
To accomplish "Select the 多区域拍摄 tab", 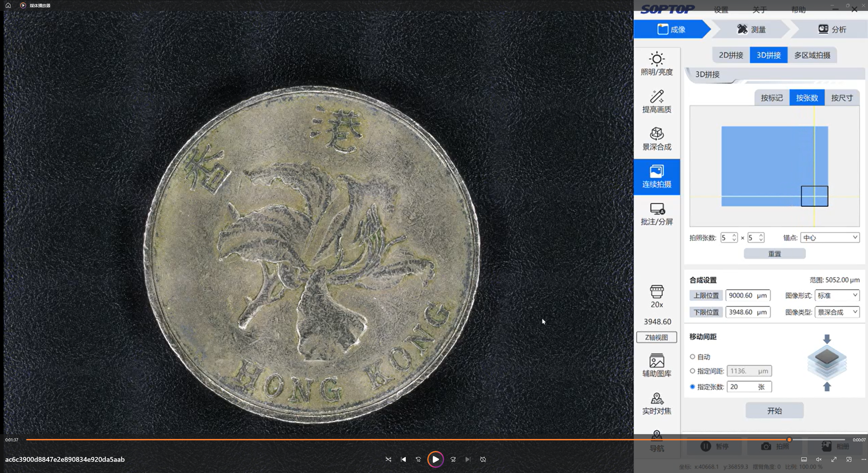I will tap(812, 55).
